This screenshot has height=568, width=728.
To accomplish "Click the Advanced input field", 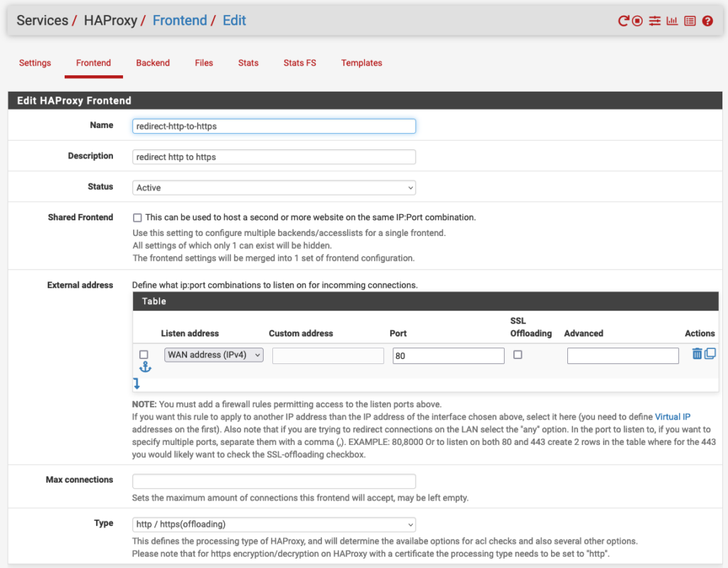I will (623, 355).
